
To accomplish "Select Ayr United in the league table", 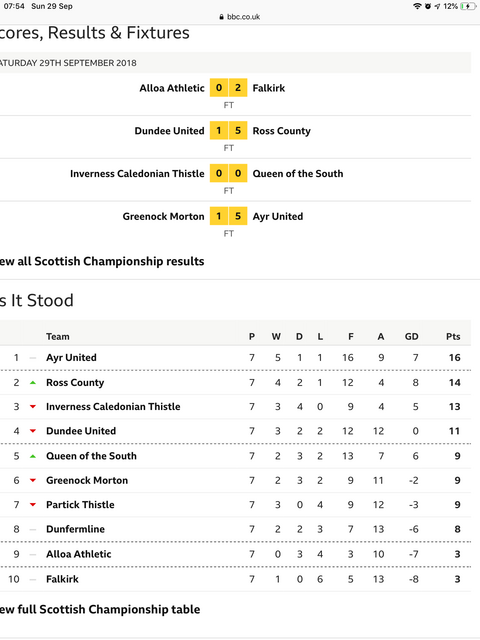I will coord(71,358).
